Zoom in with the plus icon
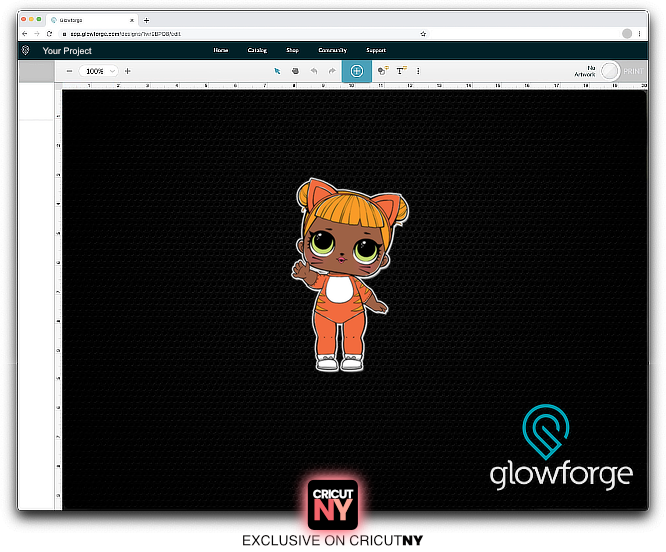The width and height of the screenshot is (666, 552). click(127, 71)
